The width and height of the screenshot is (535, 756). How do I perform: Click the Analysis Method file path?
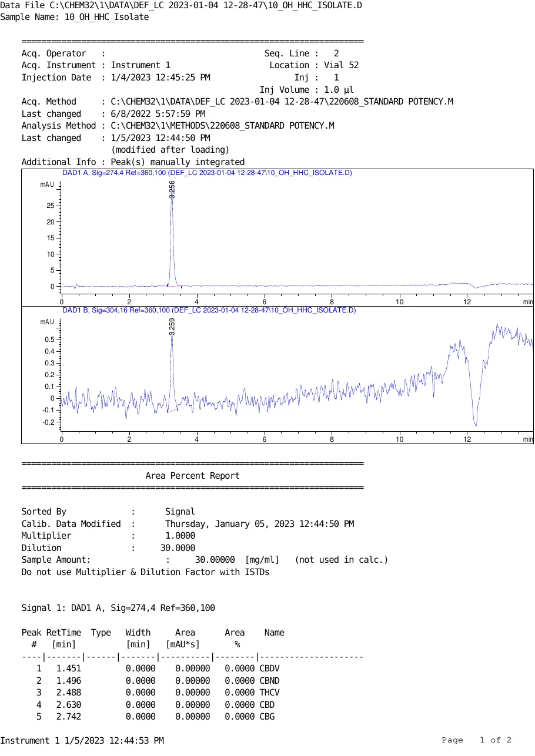point(223,126)
